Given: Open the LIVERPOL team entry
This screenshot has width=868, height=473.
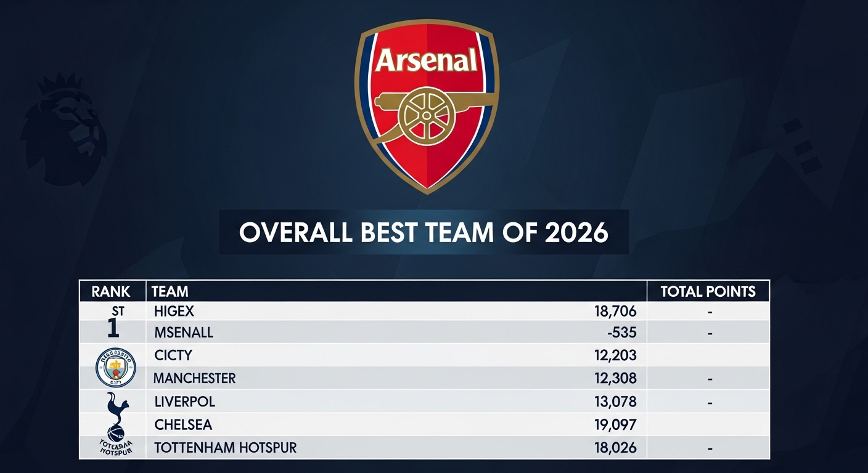Looking at the screenshot, I should 184,402.
